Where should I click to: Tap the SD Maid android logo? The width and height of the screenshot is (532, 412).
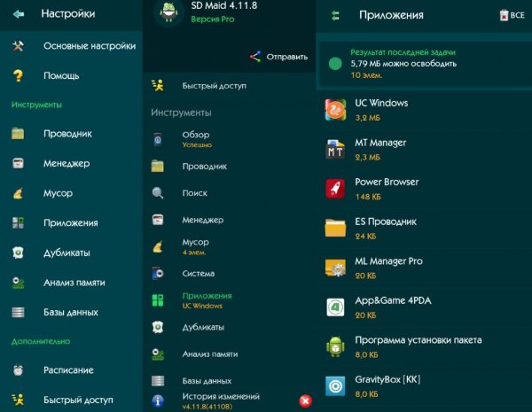(168, 12)
